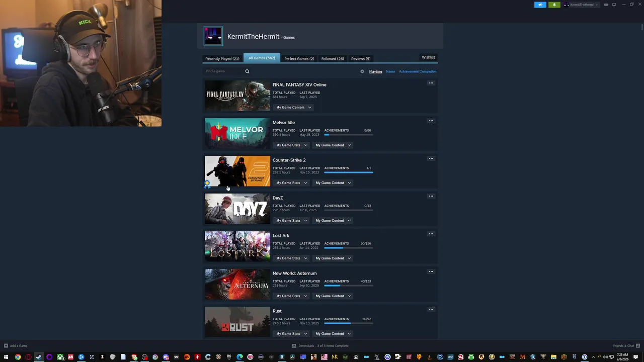Open the Counter-Strike 2 options menu (three dots)
Screen dimensions: 644x362
click(431, 158)
